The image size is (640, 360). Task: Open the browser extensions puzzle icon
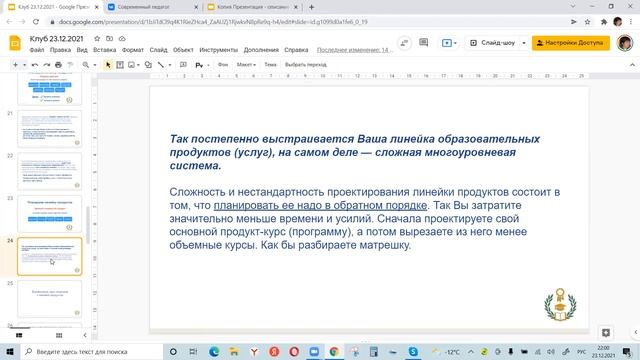point(604,22)
